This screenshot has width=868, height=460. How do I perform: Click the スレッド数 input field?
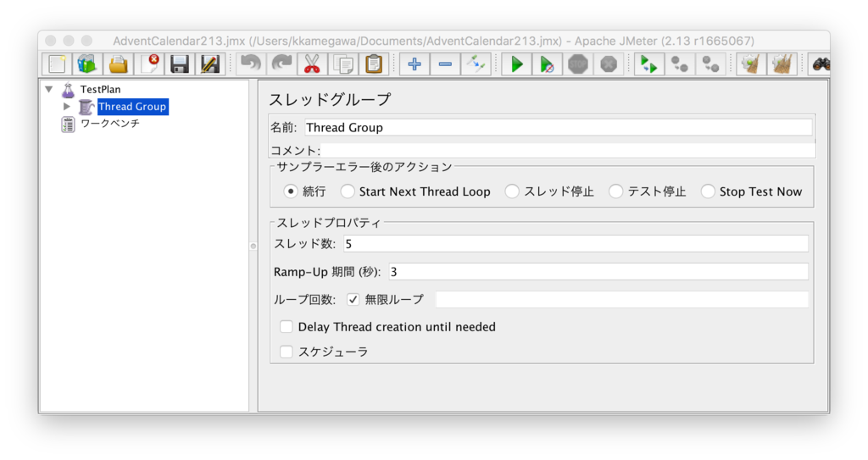tap(576, 244)
